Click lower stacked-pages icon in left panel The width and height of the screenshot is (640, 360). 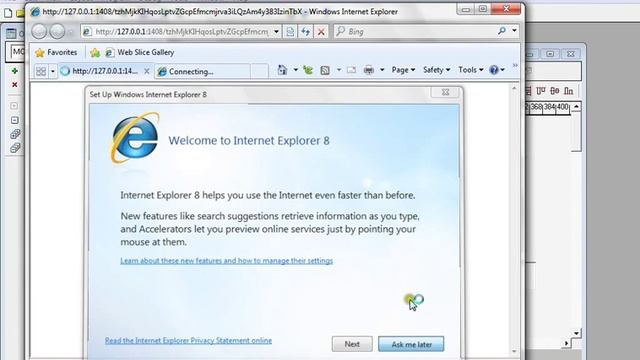(x=15, y=148)
